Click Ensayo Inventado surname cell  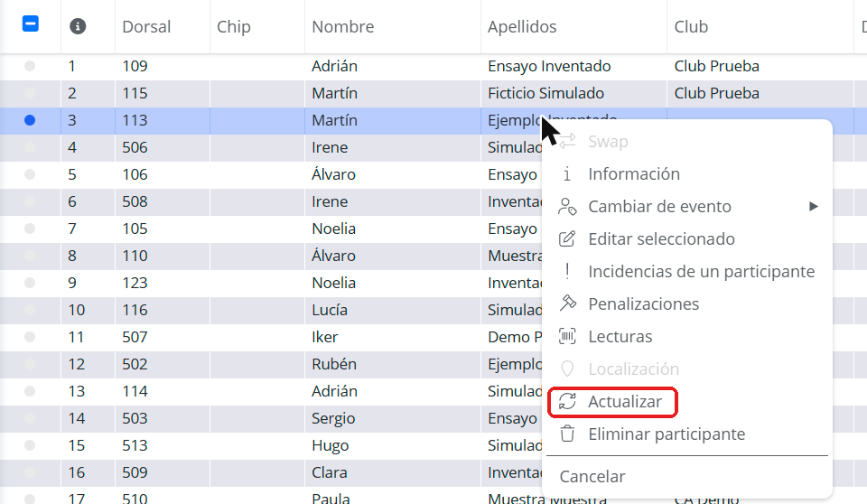[549, 66]
